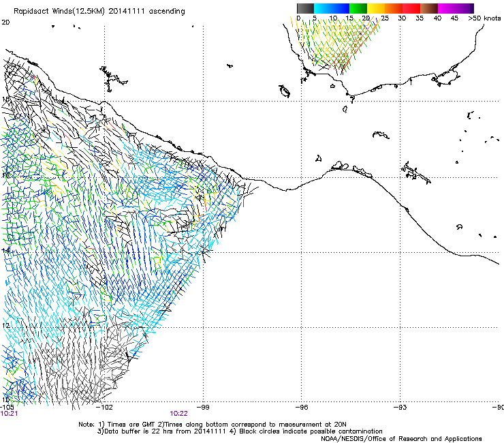Click the 'ascending' word in title
The image size is (504, 443).
tap(167, 12)
